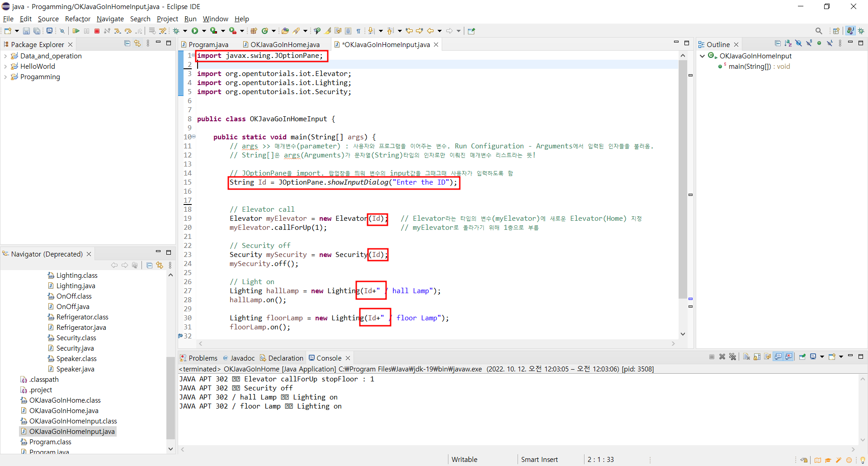This screenshot has width=868, height=466.
Task: Click the Resume debug toolbar icon
Action: tap(76, 31)
